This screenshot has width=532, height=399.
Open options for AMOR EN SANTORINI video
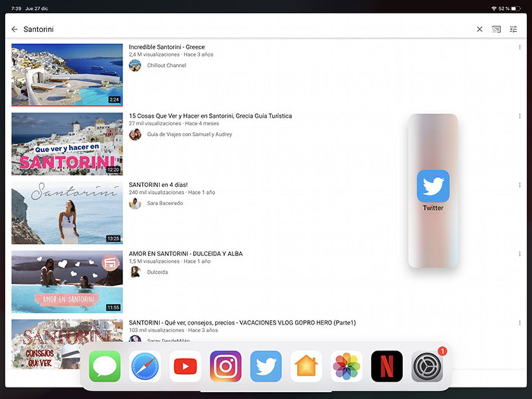[519, 254]
